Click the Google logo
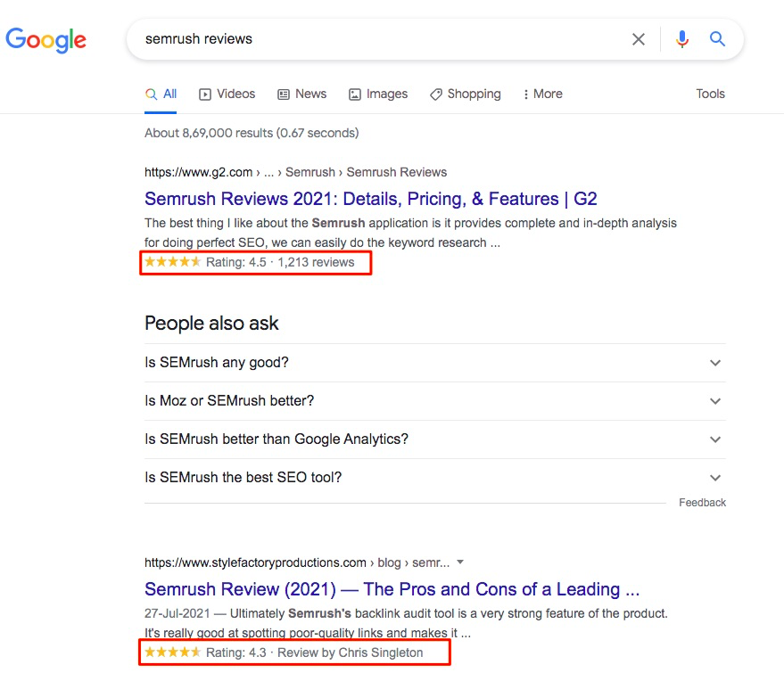 coord(46,39)
